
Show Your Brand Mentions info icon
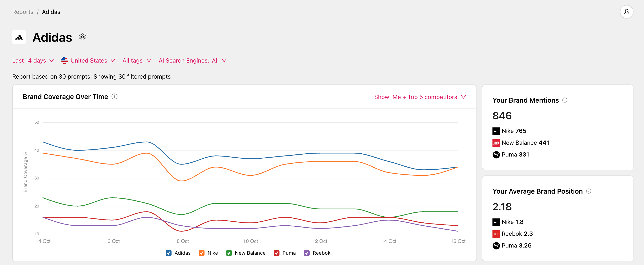[565, 100]
